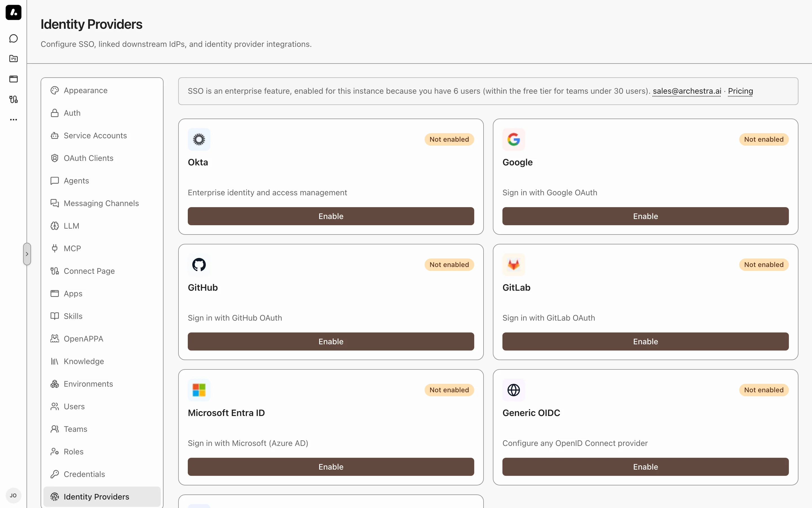Click the GitLab fox logo icon
Viewport: 812px width, 508px height.
click(514, 265)
